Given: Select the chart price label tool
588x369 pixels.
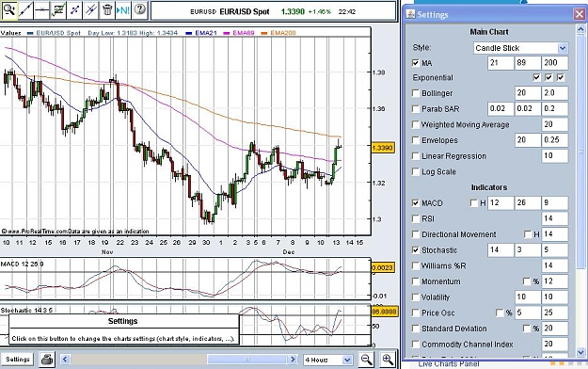Looking at the screenshot, I should (x=57, y=10).
